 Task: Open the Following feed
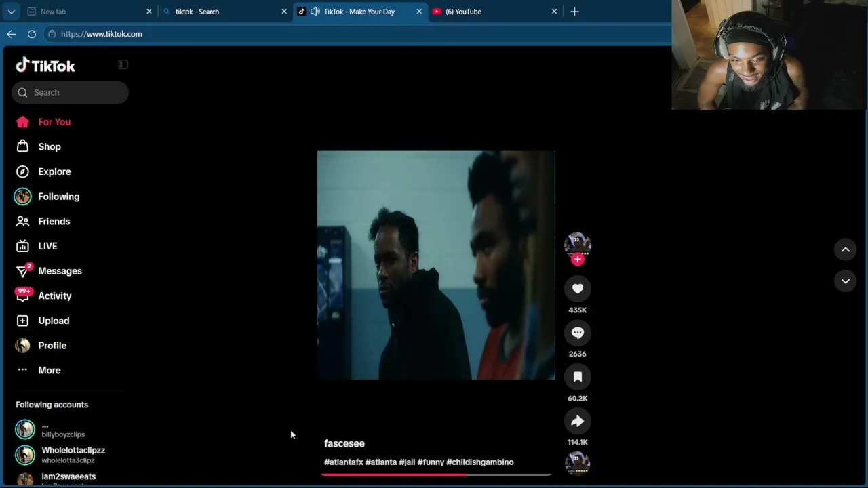click(59, 197)
